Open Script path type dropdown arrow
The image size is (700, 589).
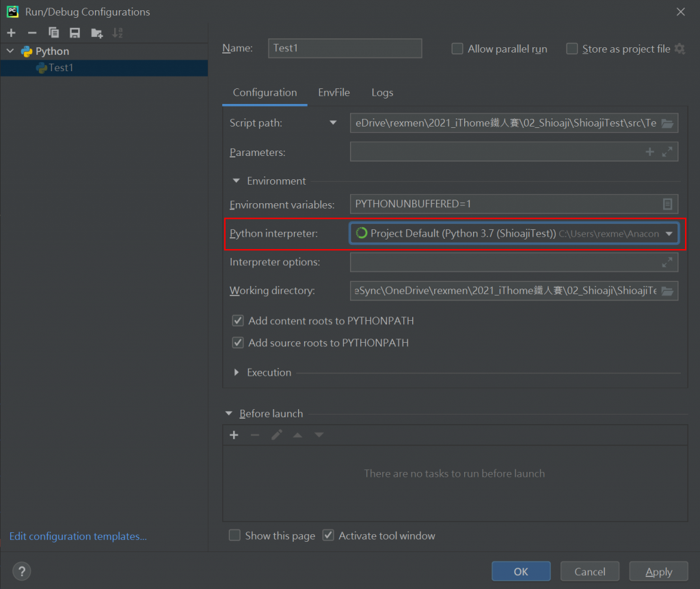coord(333,123)
